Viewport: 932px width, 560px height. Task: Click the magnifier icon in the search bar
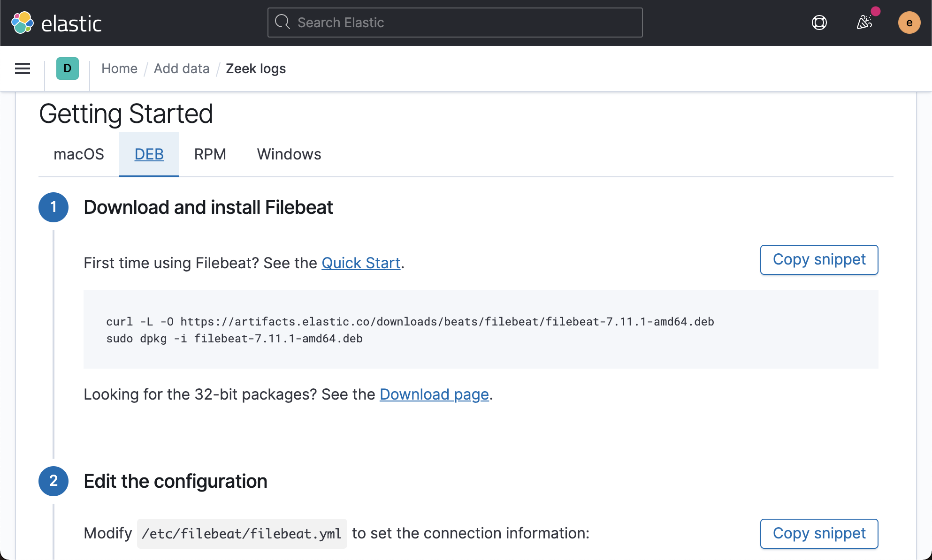tap(282, 22)
